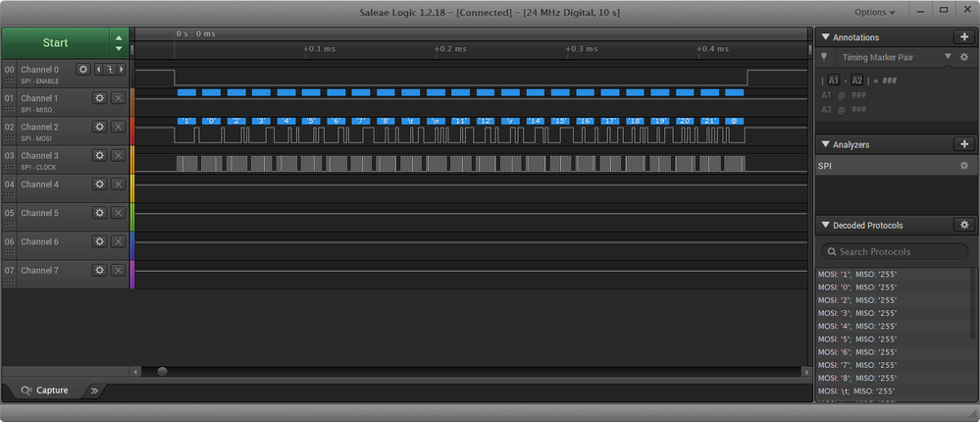Viewport: 980px width, 422px height.
Task: Remove Channel 5 with its X button
Action: click(x=118, y=213)
